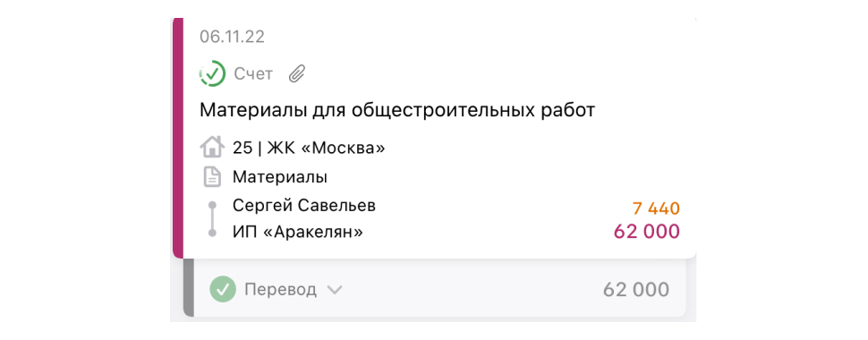868x340 pixels.
Task: Click the magenta color stripe on card
Action: (x=178, y=137)
